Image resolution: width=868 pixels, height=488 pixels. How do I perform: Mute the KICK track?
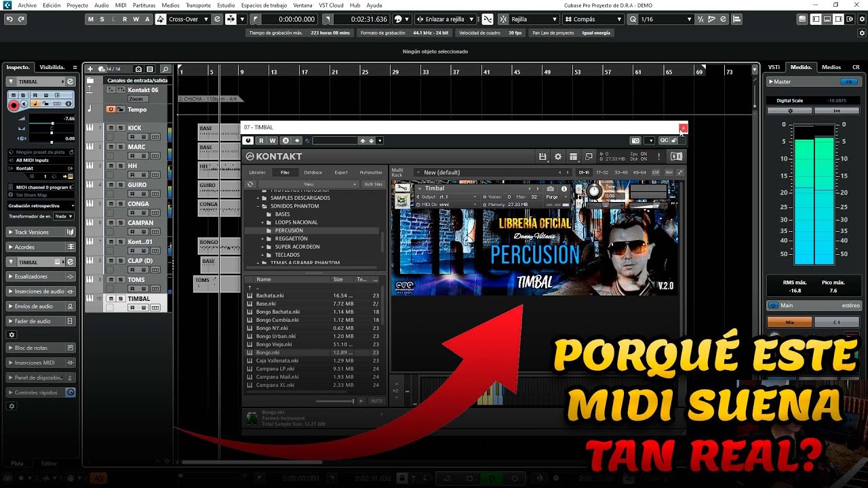[x=112, y=127]
